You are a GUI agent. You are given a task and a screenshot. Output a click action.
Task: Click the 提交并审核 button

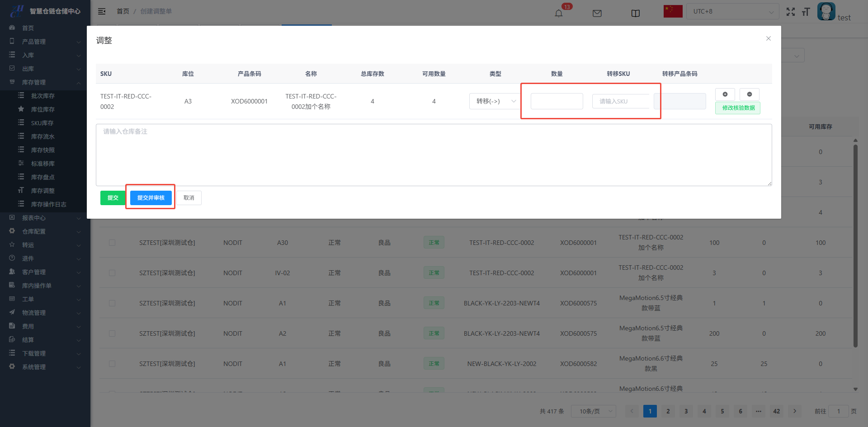pos(151,198)
